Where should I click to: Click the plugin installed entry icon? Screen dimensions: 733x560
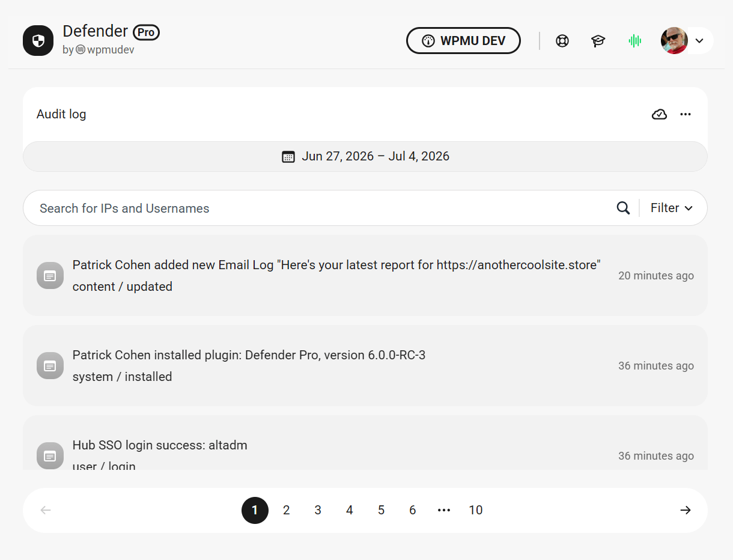[50, 366]
